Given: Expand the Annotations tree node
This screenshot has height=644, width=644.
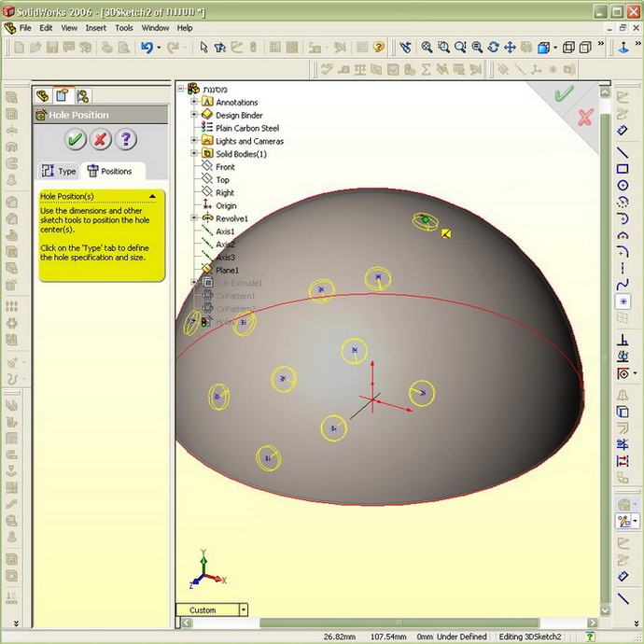Looking at the screenshot, I should click(x=195, y=102).
